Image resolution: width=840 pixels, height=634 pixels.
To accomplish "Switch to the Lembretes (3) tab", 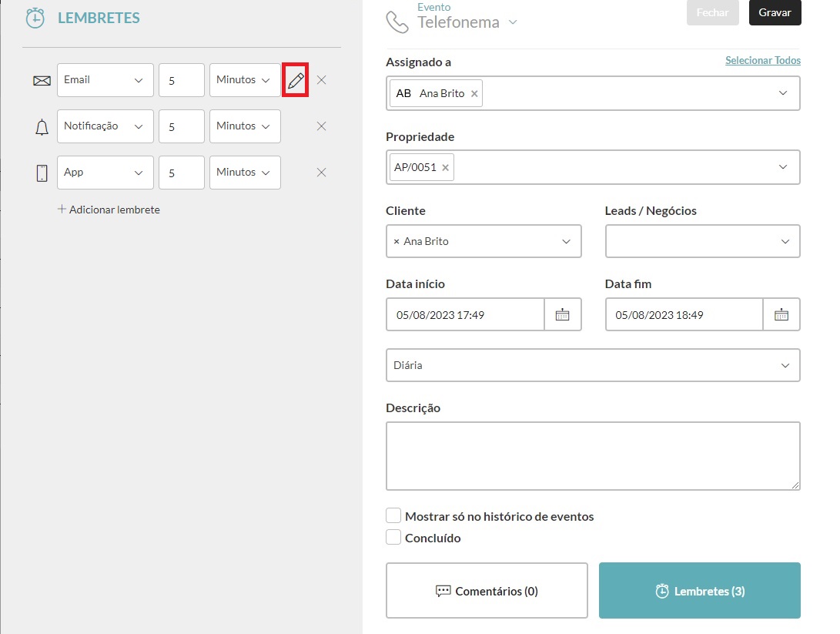I will [x=699, y=591].
